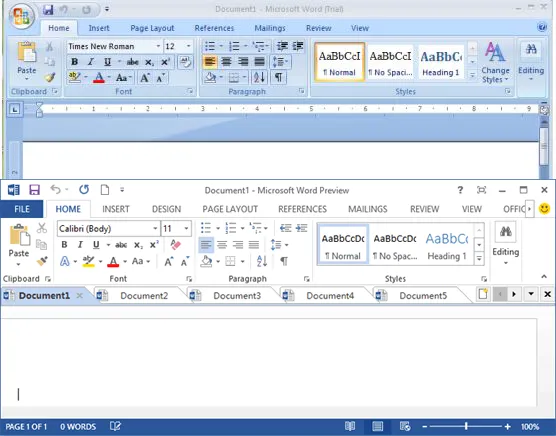The width and height of the screenshot is (556, 436).
Task: Click Strikethrough abe icon in Word 2007 Font group
Action: point(133,62)
